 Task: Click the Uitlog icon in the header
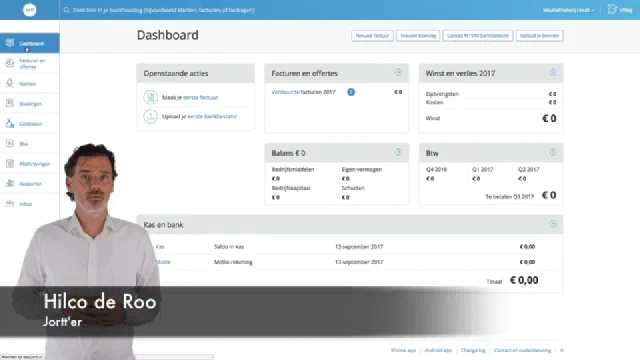click(612, 9)
